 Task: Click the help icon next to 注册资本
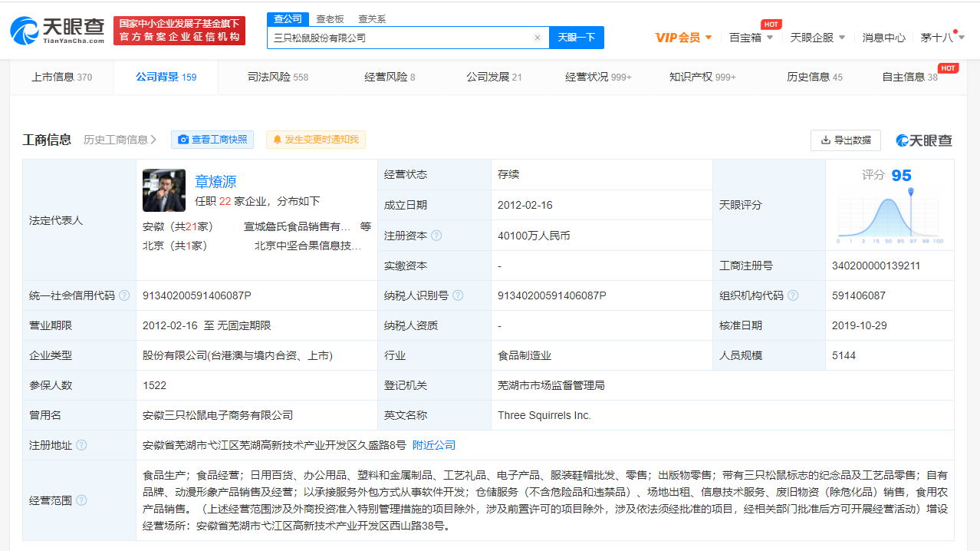click(436, 236)
